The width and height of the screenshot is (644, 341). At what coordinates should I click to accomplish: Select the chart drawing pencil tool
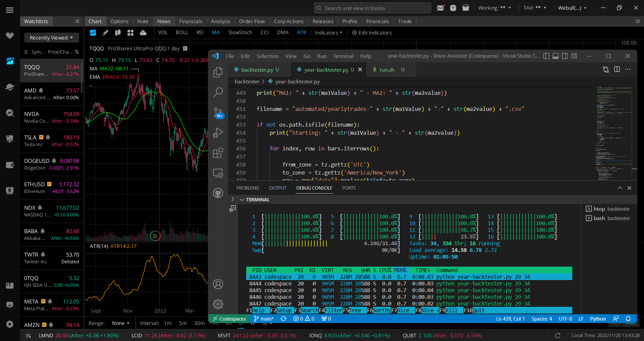coord(105,32)
